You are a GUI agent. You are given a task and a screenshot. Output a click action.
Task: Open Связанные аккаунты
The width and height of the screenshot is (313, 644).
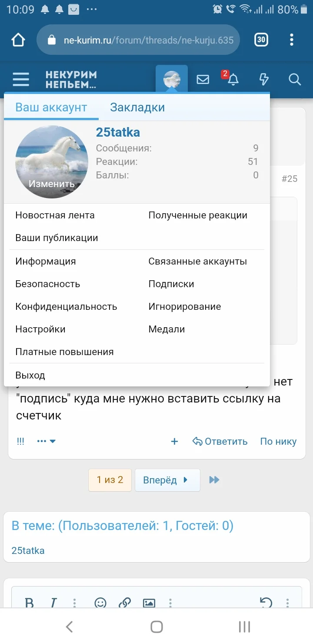tap(198, 261)
